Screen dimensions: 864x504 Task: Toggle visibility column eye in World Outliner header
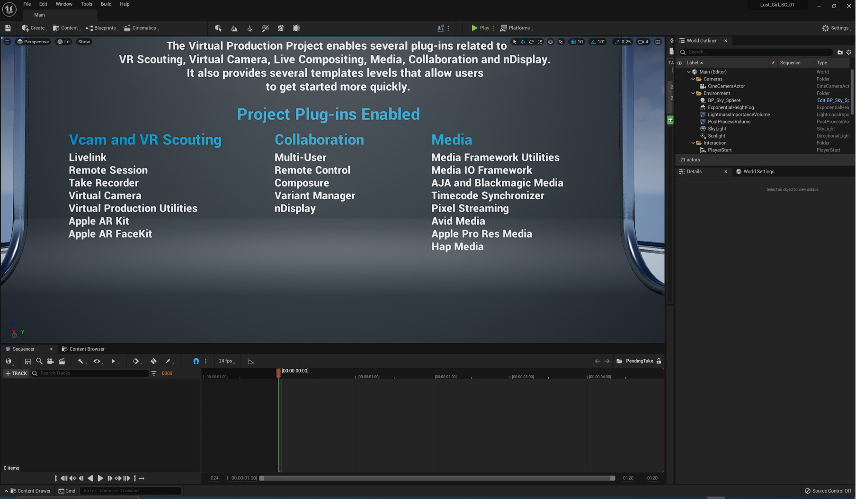[679, 63]
